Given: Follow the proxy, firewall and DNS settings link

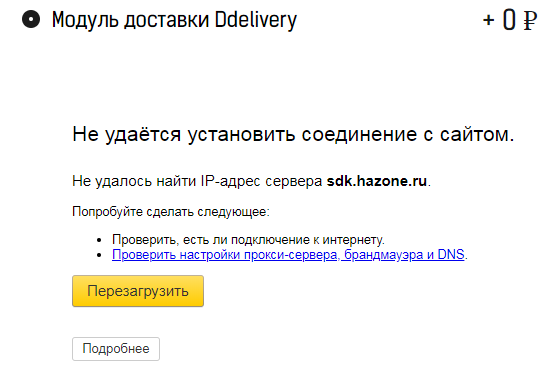Looking at the screenshot, I should [x=288, y=255].
